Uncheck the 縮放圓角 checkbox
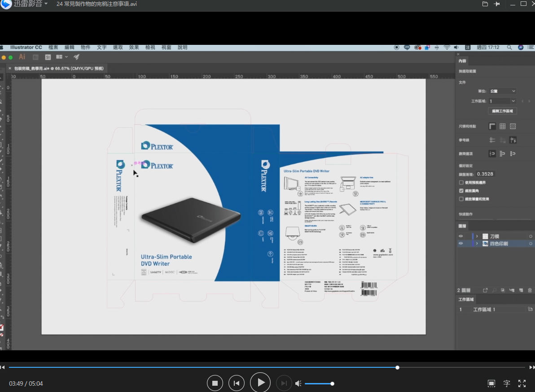 [x=461, y=191]
